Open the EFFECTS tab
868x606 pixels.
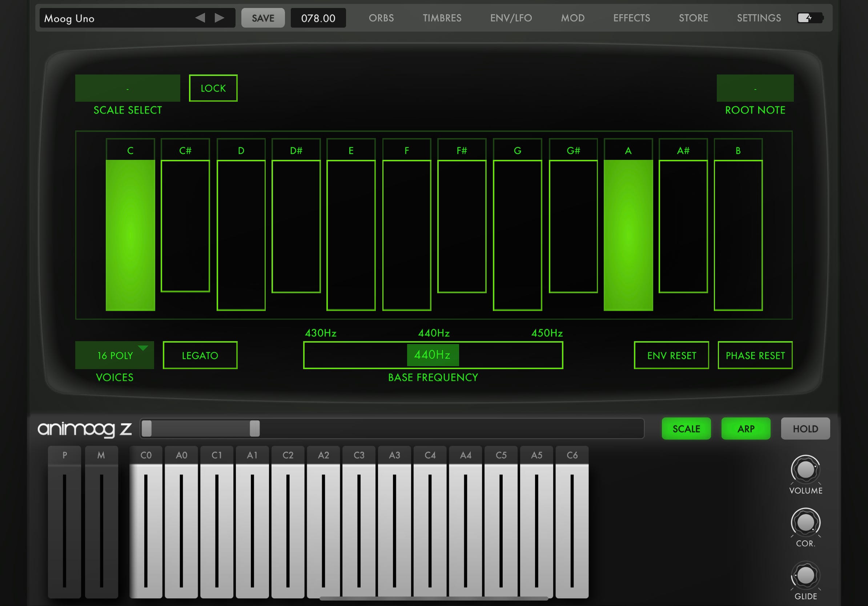[631, 18]
